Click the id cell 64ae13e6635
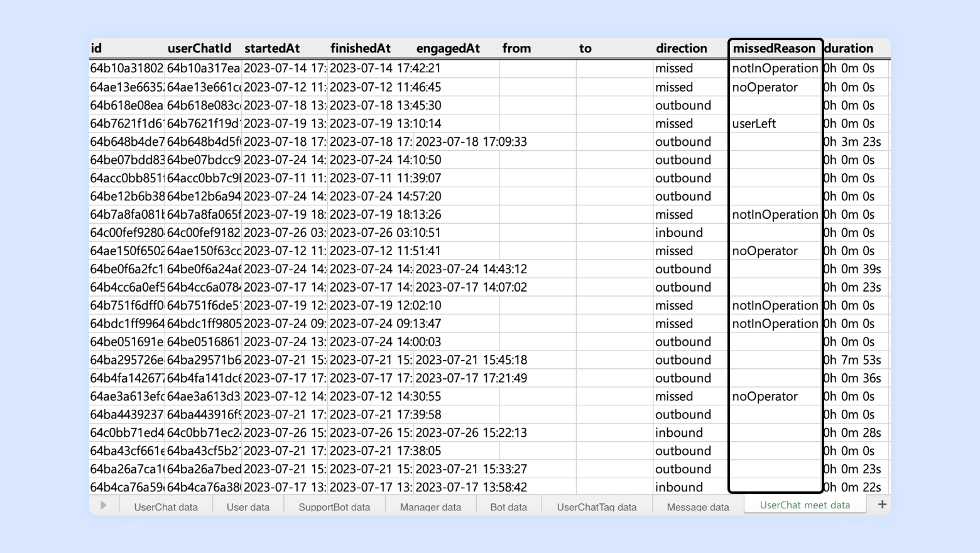The image size is (980, 553). point(127,87)
